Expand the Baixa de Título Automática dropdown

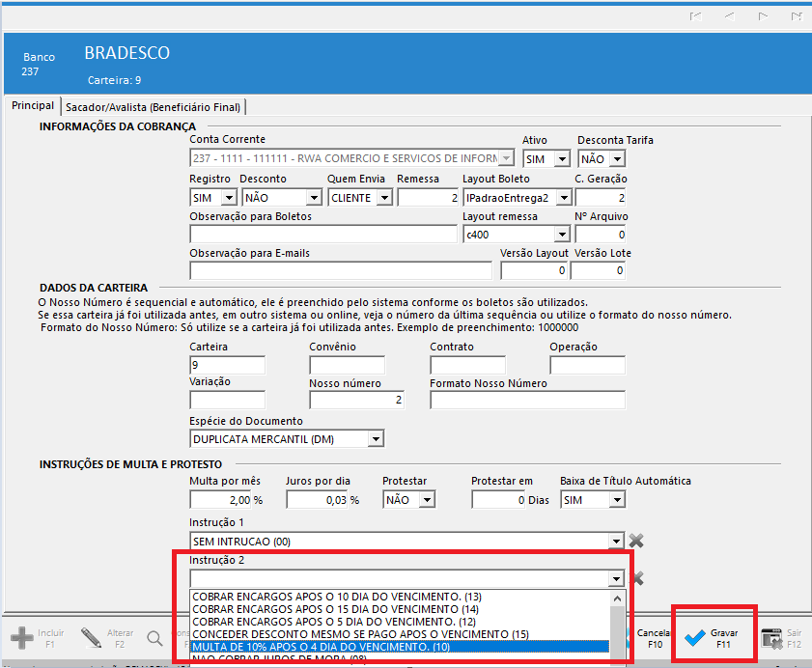[617, 500]
